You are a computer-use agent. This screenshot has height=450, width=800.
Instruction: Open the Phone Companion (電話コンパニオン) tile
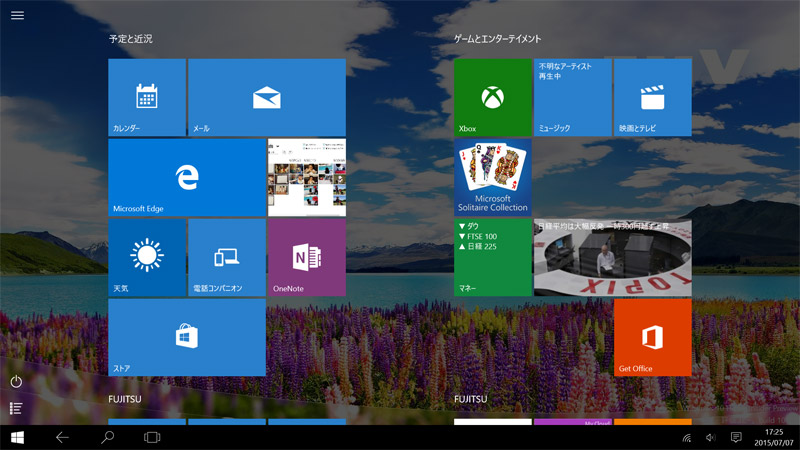click(x=226, y=257)
